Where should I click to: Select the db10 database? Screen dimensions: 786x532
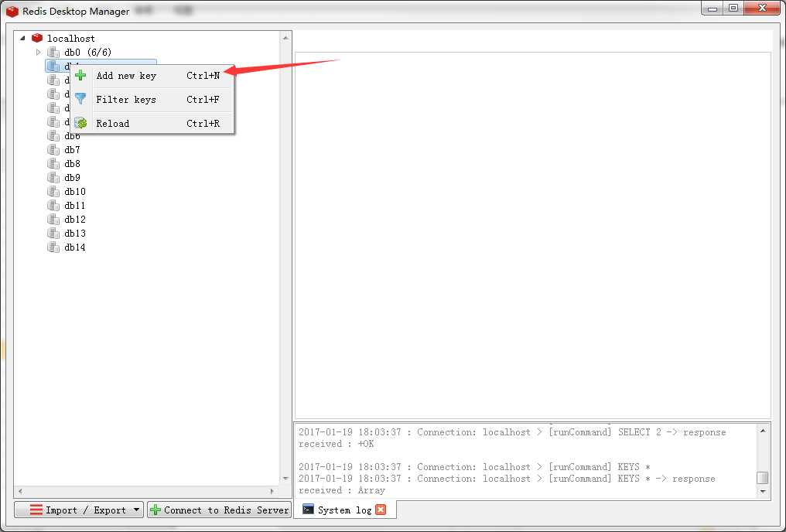[x=75, y=192]
